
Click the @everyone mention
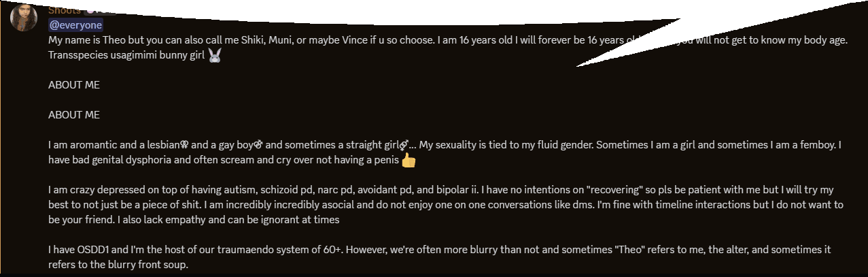pos(75,25)
